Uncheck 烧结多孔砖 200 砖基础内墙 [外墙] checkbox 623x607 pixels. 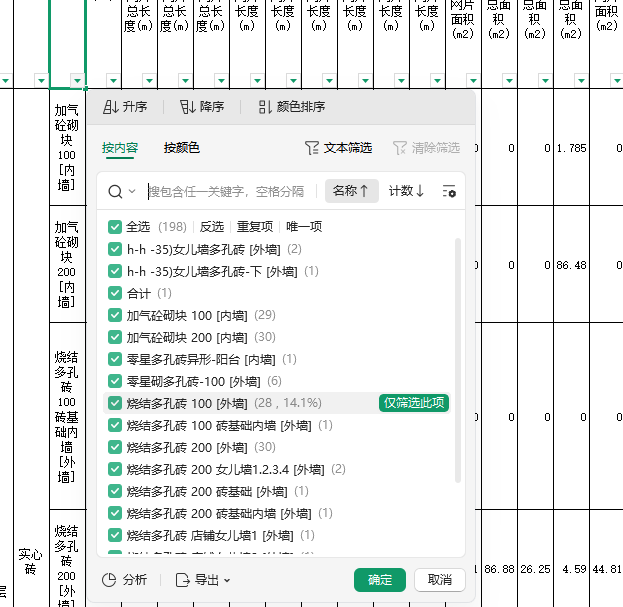point(115,513)
